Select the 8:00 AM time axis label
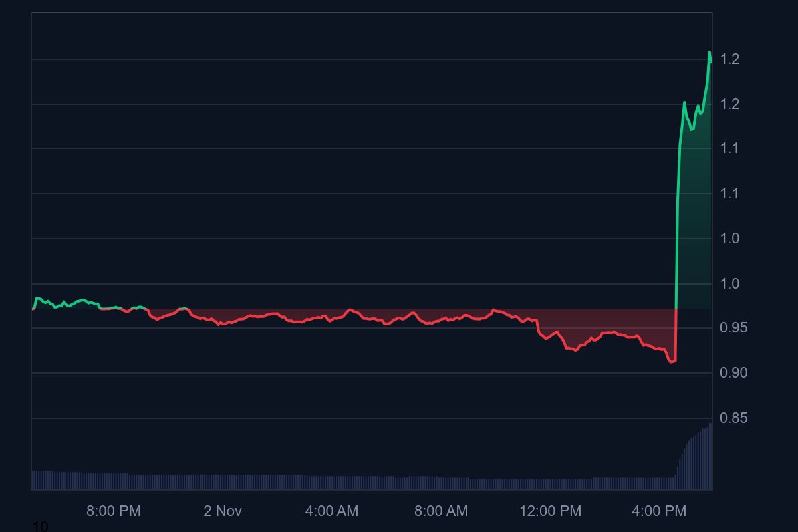The width and height of the screenshot is (798, 532). click(440, 511)
